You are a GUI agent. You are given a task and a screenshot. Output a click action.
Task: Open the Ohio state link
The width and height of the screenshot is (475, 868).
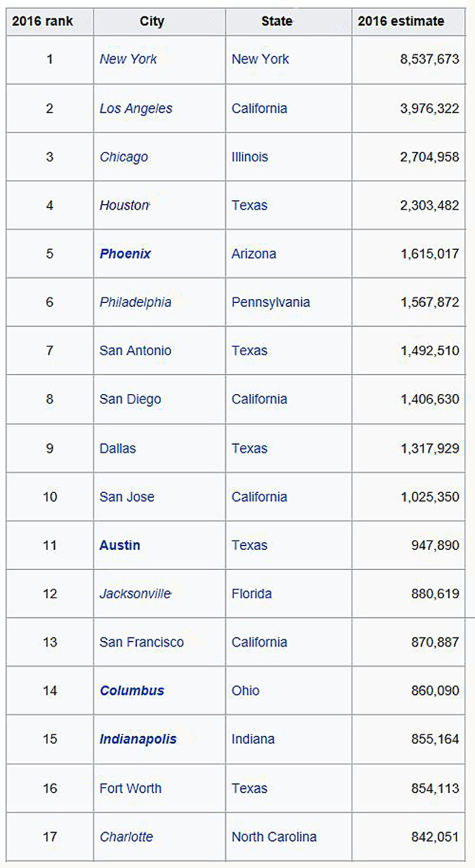coord(245,691)
